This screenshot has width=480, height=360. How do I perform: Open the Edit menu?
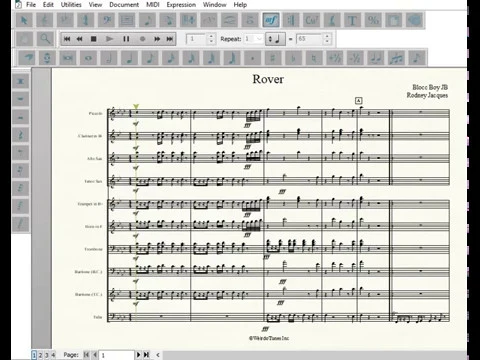(48, 5)
